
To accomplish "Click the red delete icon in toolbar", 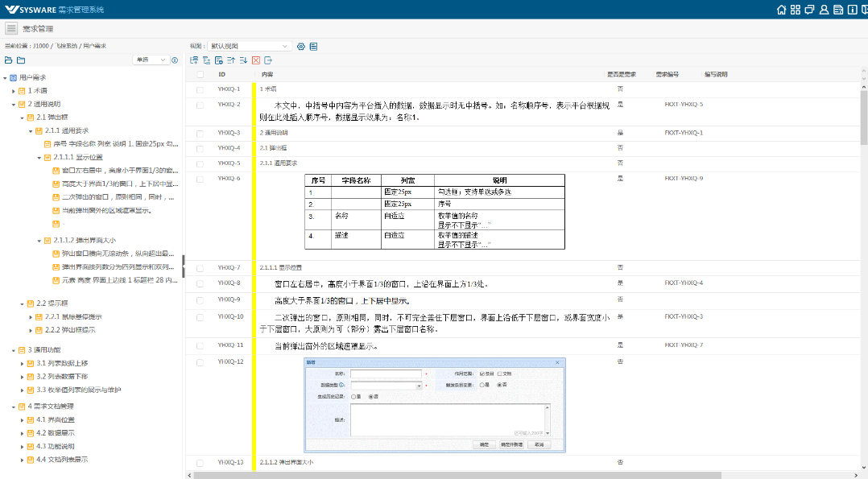I will coord(256,60).
